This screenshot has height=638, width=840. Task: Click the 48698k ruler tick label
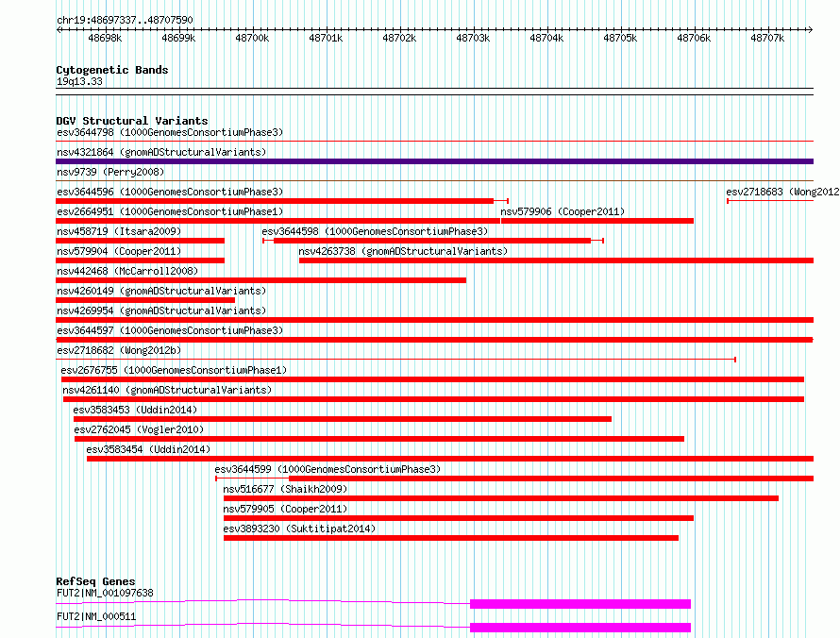tap(105, 38)
